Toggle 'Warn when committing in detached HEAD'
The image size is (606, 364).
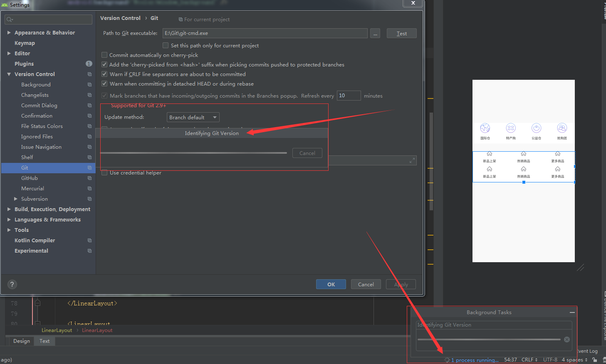(104, 84)
